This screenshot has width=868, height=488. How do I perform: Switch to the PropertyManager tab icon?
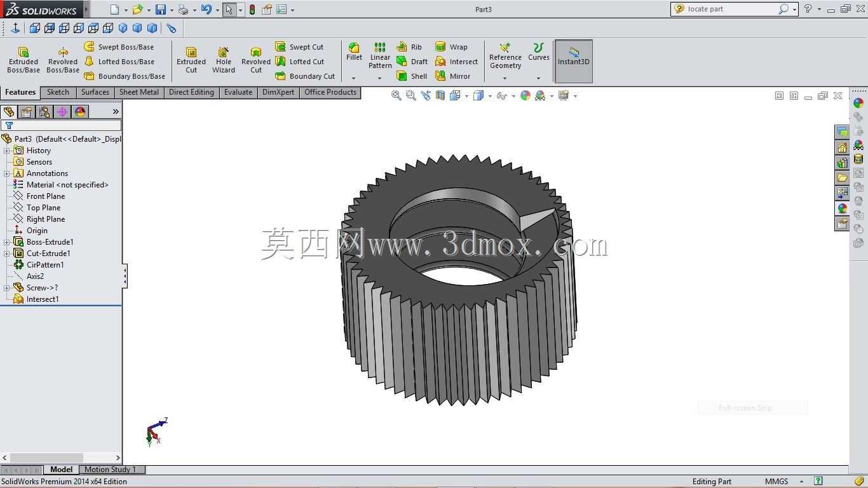pos(27,112)
